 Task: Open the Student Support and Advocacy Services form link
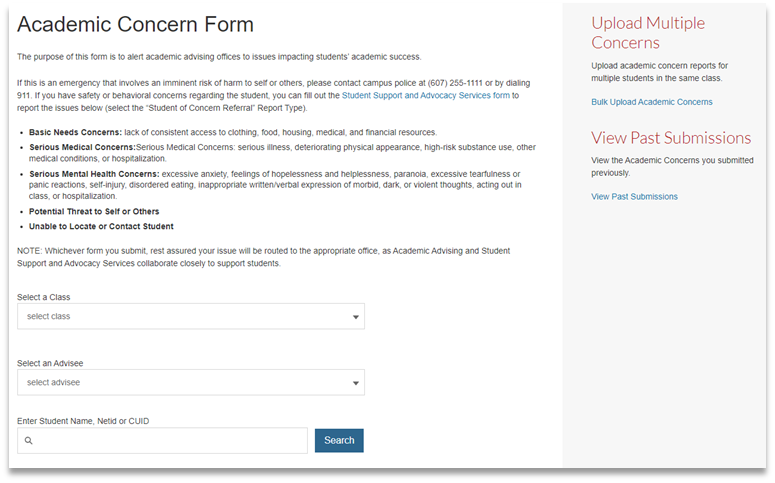click(425, 95)
